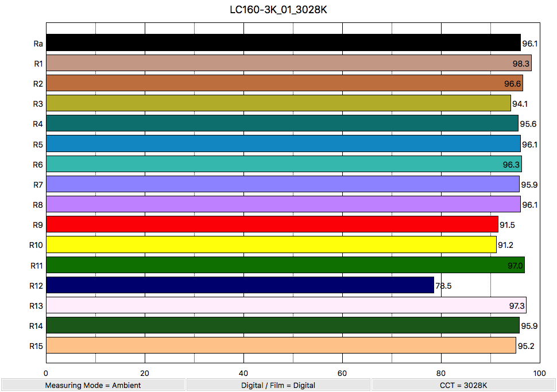Click the olive R3 bar
Screen dimensions: 557x392
(x=278, y=103)
